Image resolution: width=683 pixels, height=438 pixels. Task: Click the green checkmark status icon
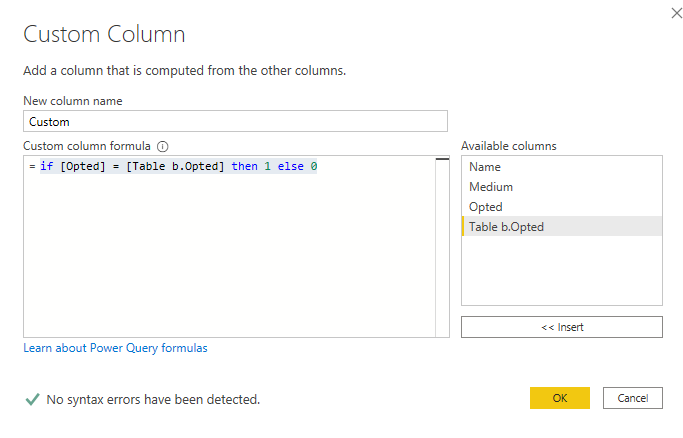point(33,399)
